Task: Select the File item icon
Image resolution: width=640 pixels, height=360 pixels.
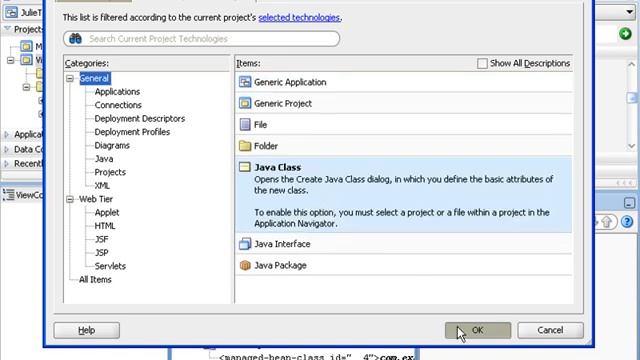Action: click(x=245, y=124)
